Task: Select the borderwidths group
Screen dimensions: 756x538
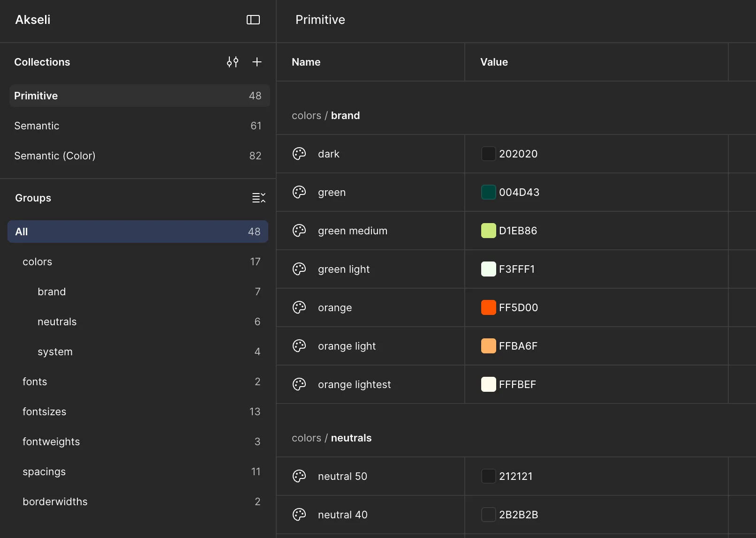Action: [x=138, y=501]
